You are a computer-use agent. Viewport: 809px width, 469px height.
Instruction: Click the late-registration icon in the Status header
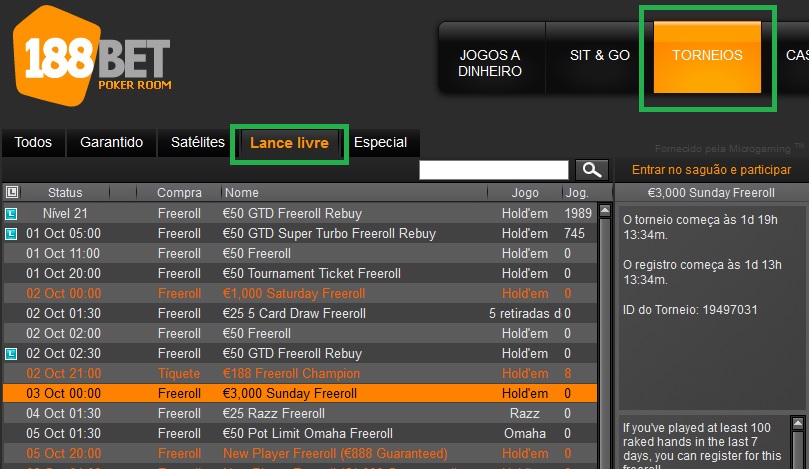point(12,192)
